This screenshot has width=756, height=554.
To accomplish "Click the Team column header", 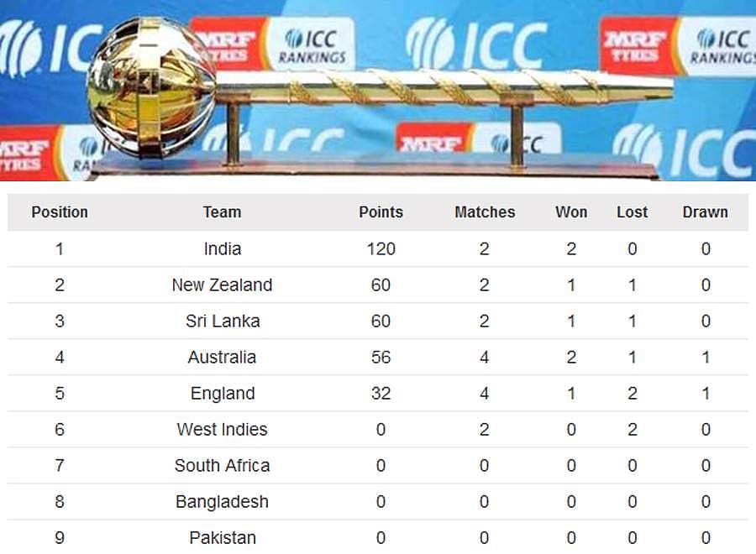I will point(222,212).
